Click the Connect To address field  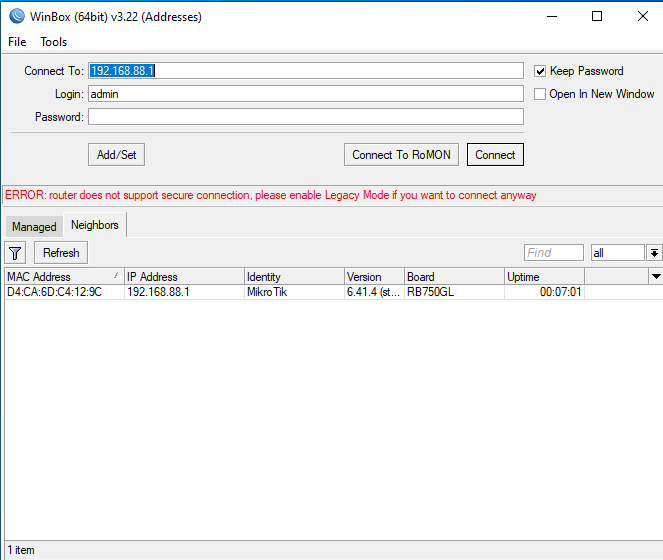(305, 71)
